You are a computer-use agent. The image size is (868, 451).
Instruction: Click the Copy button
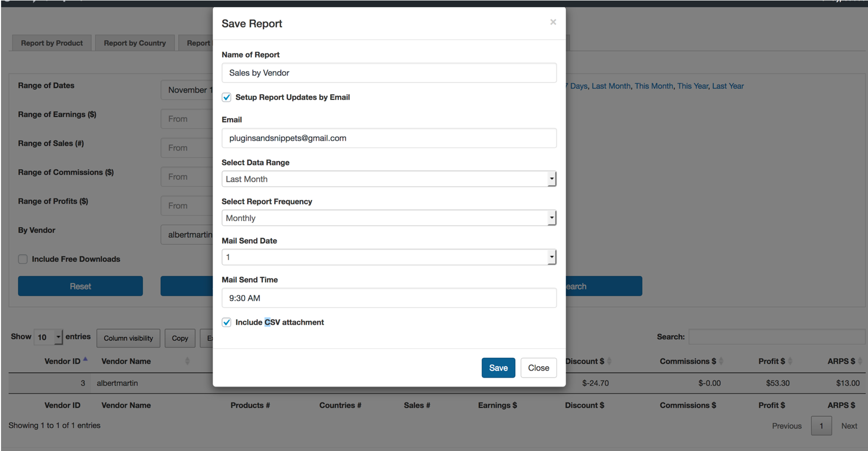[x=180, y=338]
